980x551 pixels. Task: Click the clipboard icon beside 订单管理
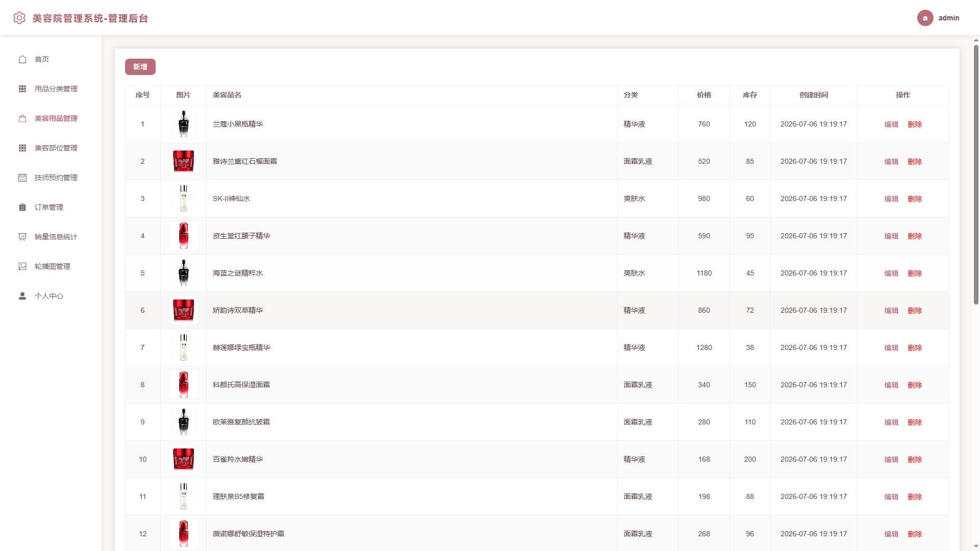coord(22,207)
